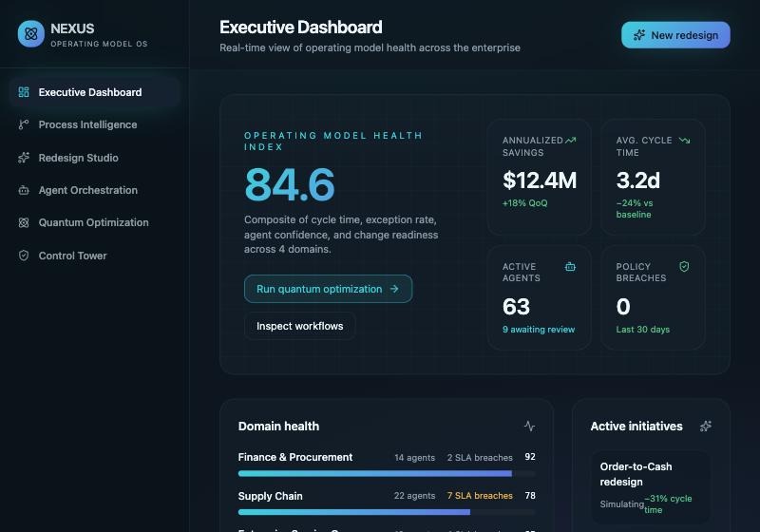Click the '+18% QoQ' savings change
This screenshot has height=532, width=760.
[x=525, y=203]
